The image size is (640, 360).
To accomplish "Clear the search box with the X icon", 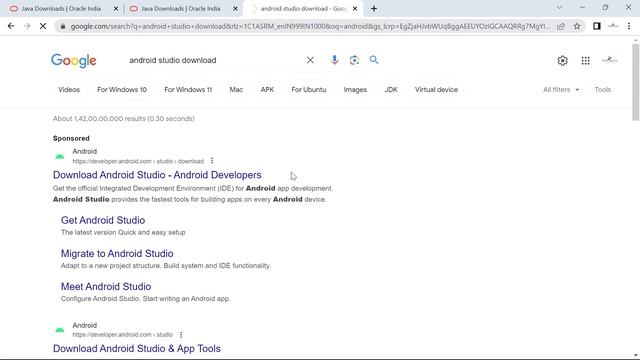I will point(310,60).
